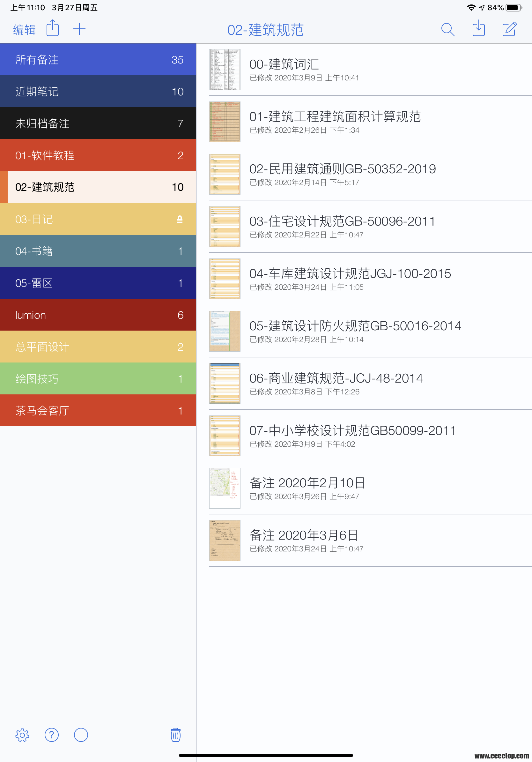Open 05-雷区 notebook

pos(98,283)
